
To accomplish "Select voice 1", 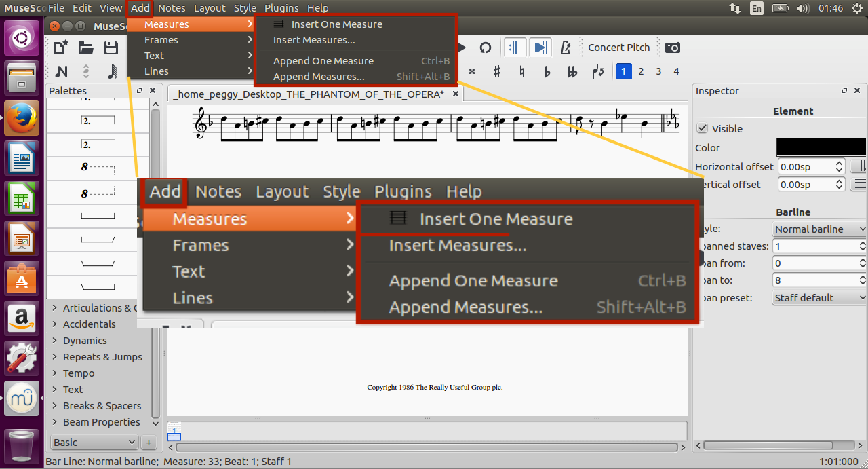I will 623,71.
